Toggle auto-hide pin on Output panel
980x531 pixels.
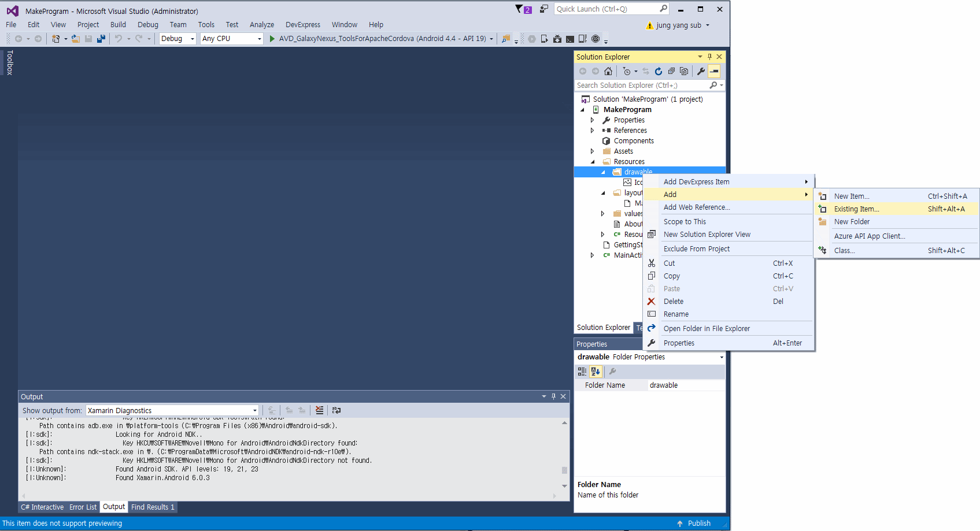(x=553, y=396)
